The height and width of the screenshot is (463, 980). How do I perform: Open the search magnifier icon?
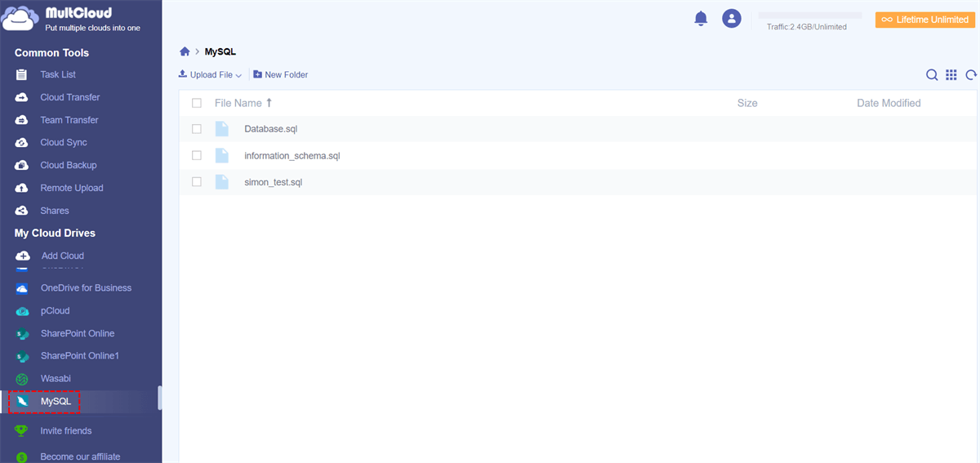(932, 75)
